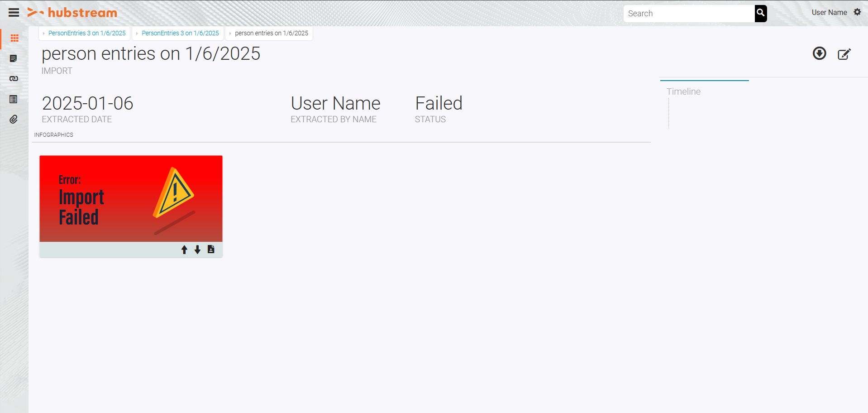Click the download icon near the page title
Screen dimensions: 868x413
[819, 54]
